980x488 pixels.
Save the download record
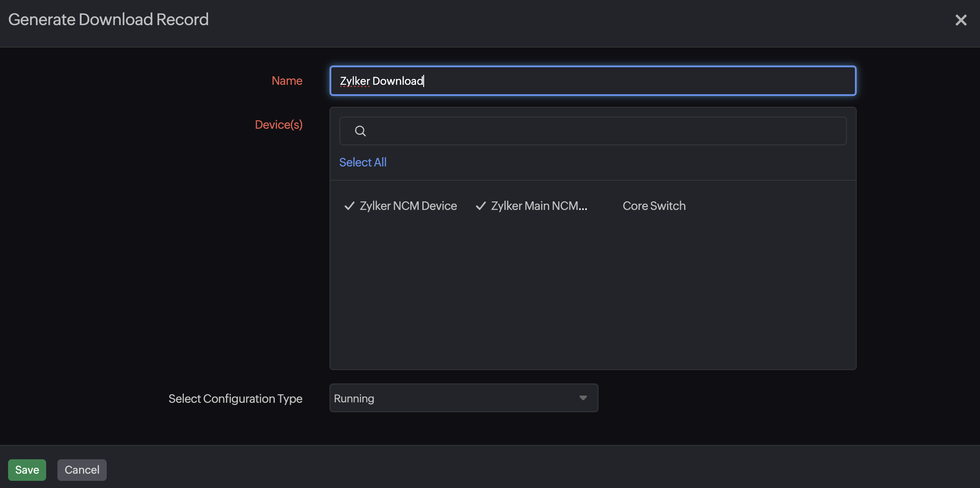point(27,470)
